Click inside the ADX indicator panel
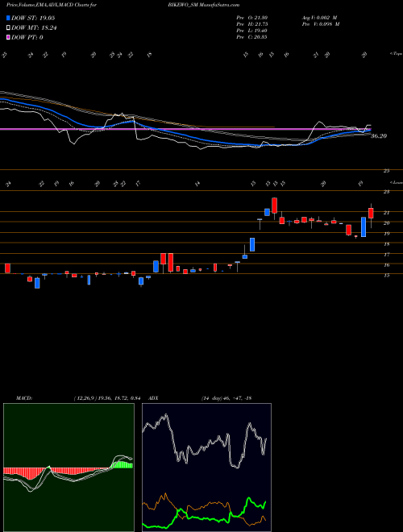 click(x=206, y=468)
